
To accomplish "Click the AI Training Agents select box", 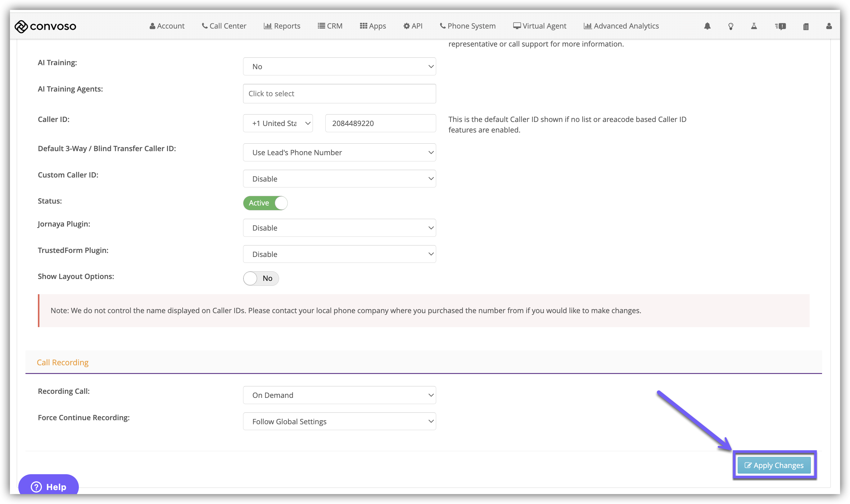I will [x=339, y=94].
